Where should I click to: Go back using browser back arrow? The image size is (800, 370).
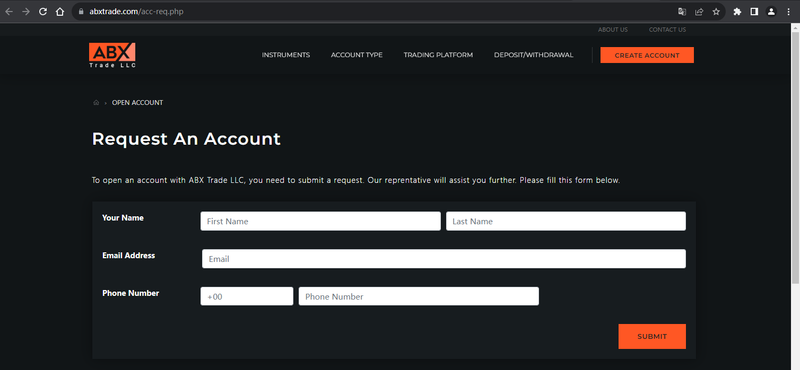(9, 12)
